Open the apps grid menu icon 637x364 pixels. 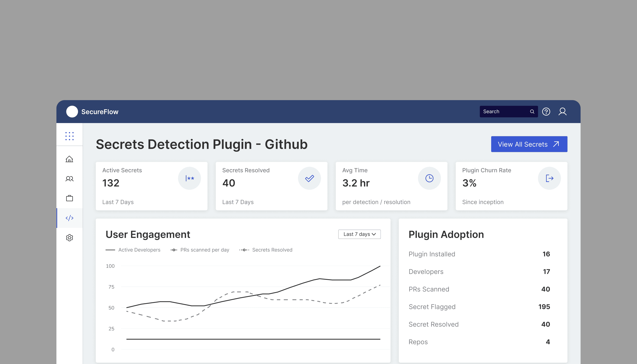tap(69, 136)
